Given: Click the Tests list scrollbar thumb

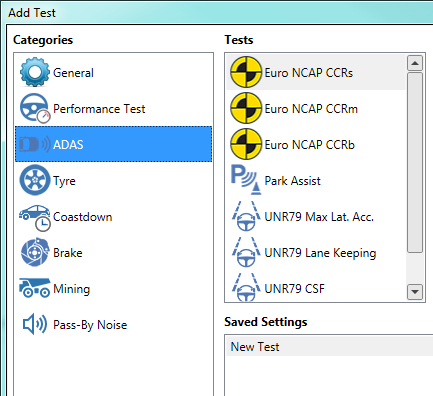Looking at the screenshot, I should (415, 163).
